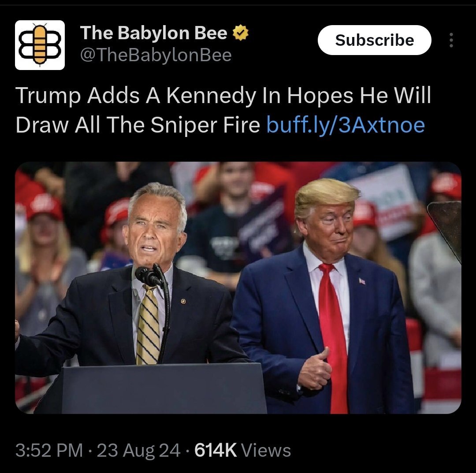The width and height of the screenshot is (476, 473).
Task: Click the flag lapel pin on blue suit
Action: coord(362,281)
